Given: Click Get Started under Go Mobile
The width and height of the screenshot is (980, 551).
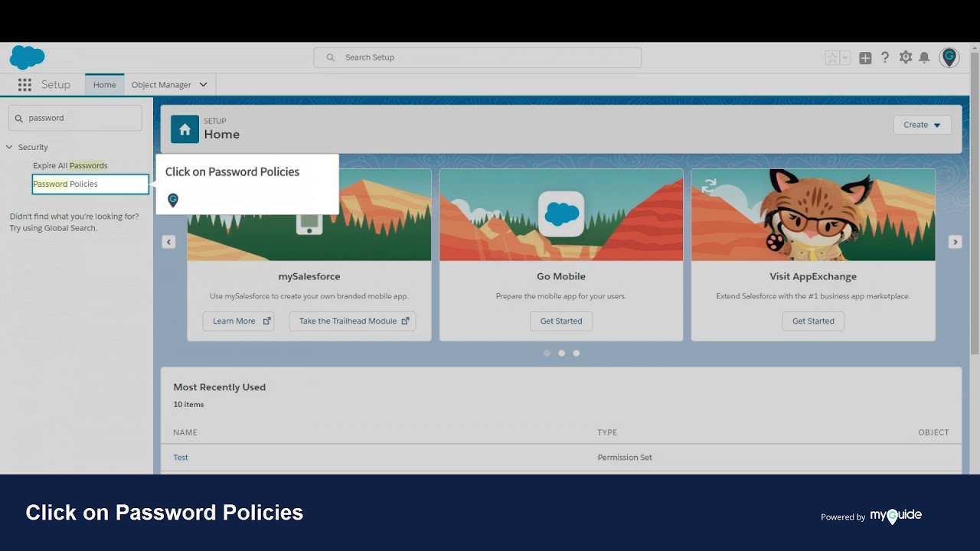Looking at the screenshot, I should (x=561, y=321).
